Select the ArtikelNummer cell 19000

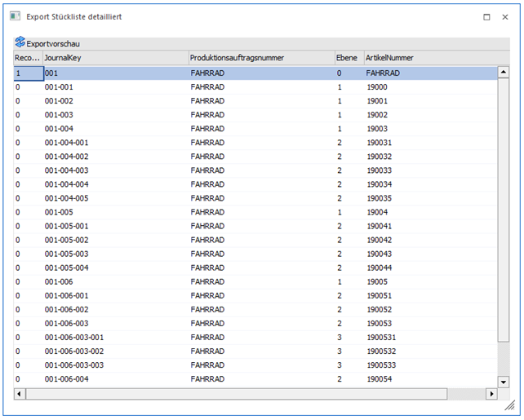377,86
